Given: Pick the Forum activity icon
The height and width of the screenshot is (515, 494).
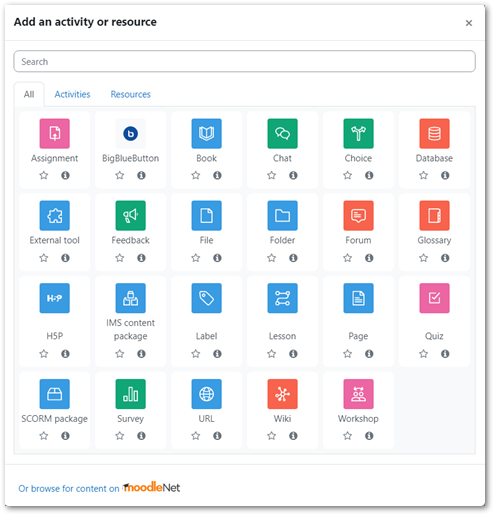Looking at the screenshot, I should [x=358, y=215].
